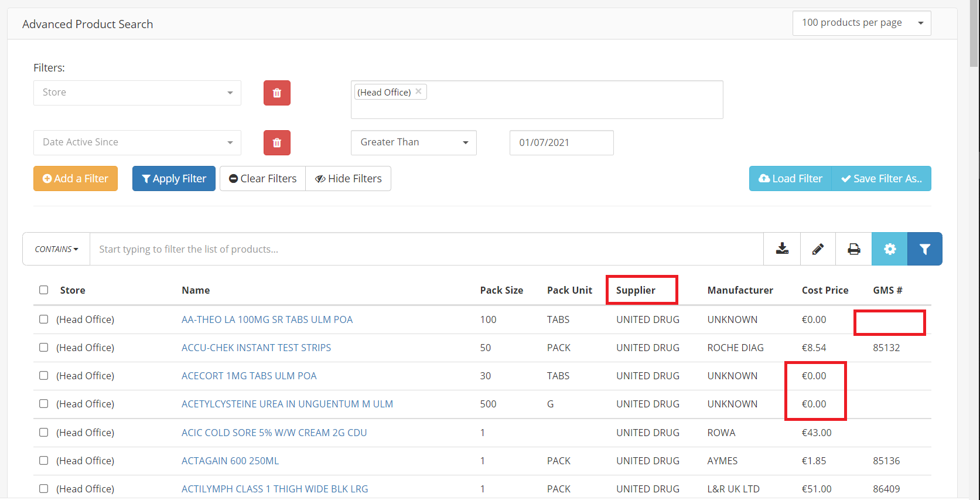Open the products per page dropdown
Screen dimensions: 980x500
[862, 23]
